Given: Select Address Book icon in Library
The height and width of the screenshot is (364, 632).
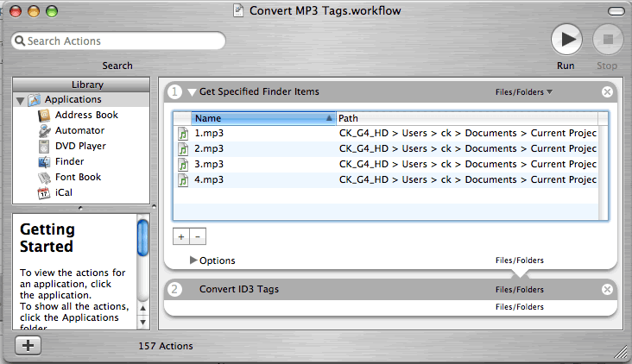Looking at the screenshot, I should (43, 116).
